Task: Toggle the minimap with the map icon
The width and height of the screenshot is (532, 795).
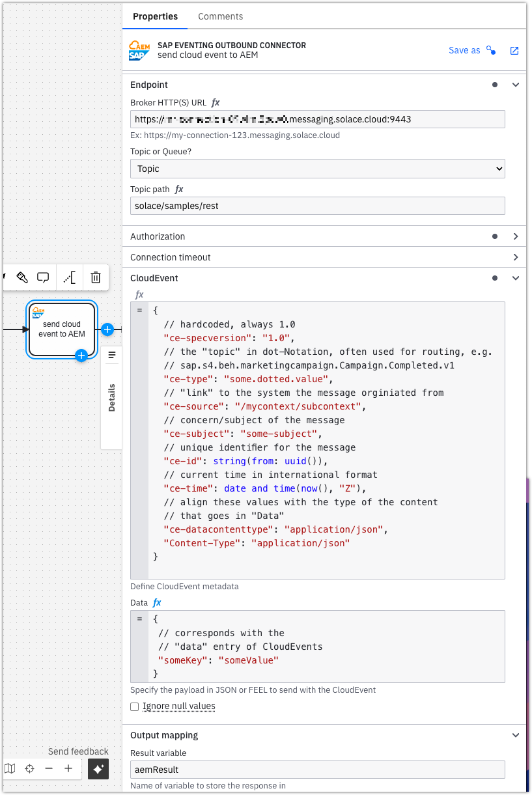Action: (x=10, y=769)
